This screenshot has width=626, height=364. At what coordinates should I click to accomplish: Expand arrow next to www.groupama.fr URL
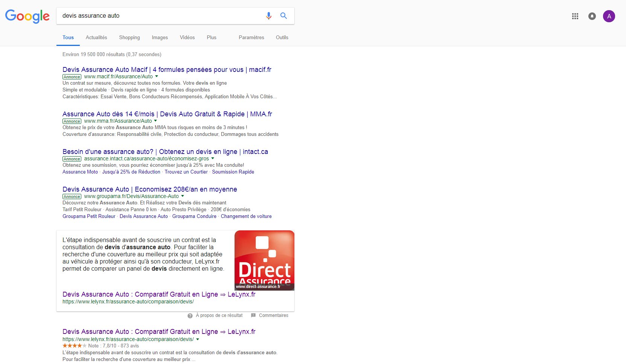(183, 196)
